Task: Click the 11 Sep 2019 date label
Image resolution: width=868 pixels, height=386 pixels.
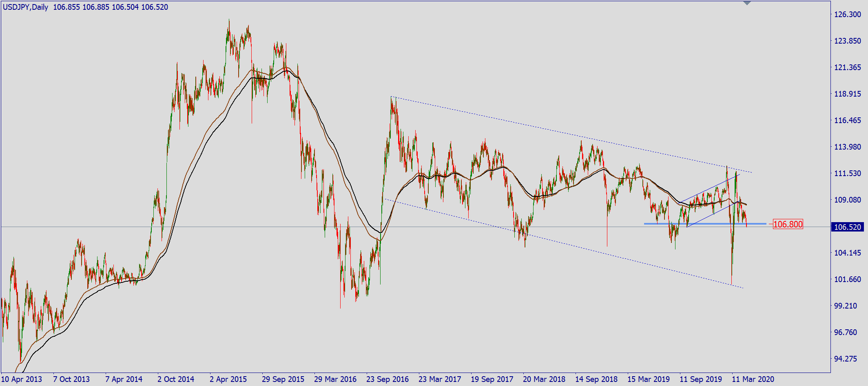Action: (701, 379)
